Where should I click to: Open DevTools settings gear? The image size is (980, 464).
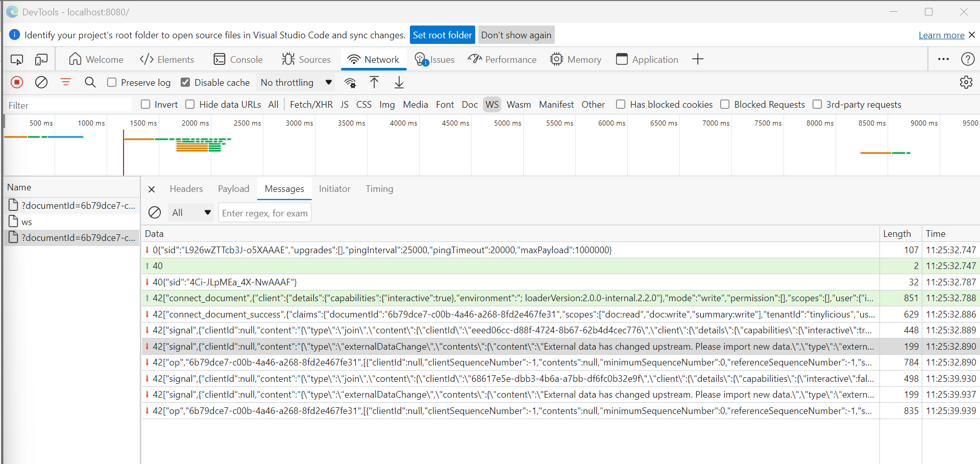click(966, 82)
